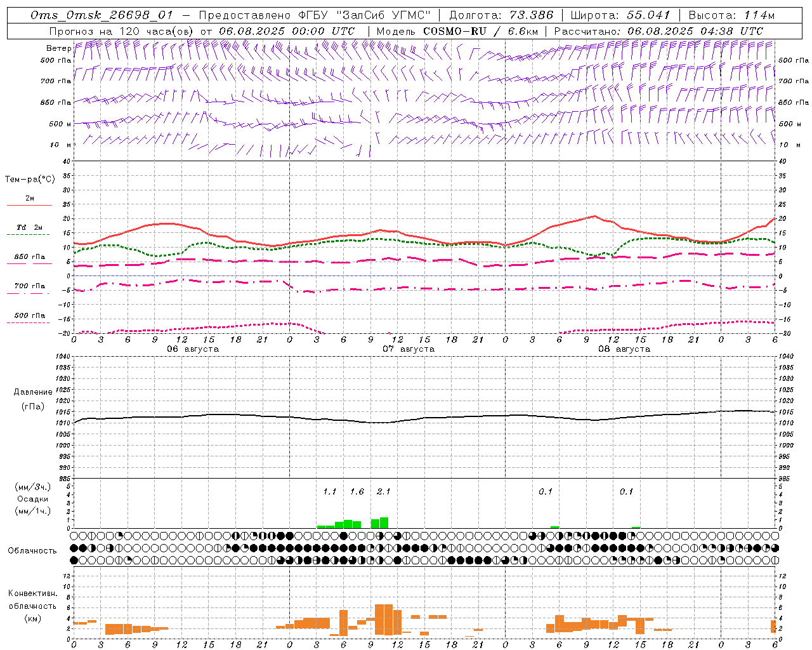812x650 pixels.
Task: Click the longitude value Долгота: 73.386
Action: [501, 16]
